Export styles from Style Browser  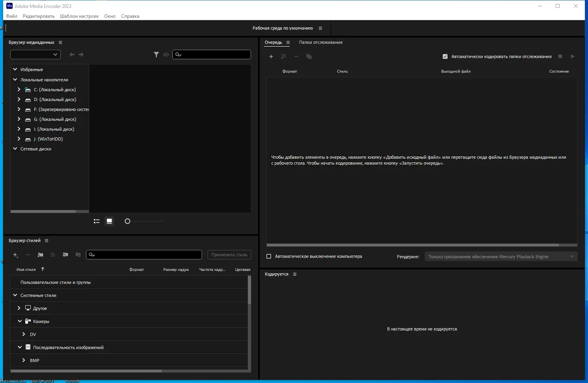78,255
